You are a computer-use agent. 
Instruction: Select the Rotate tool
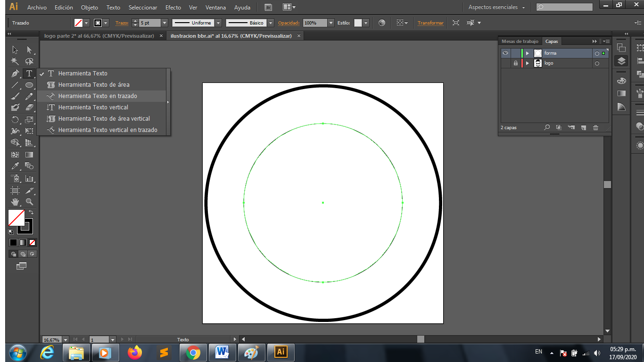(15, 120)
